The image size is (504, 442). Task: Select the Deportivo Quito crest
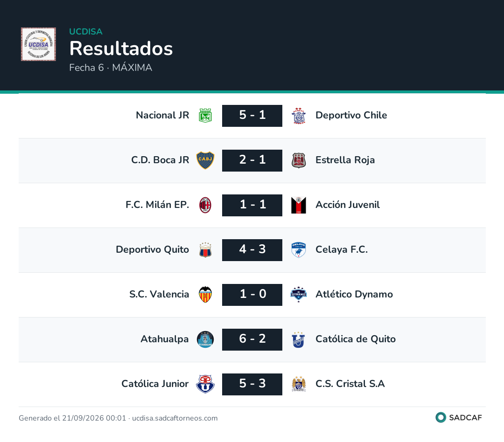click(x=205, y=250)
